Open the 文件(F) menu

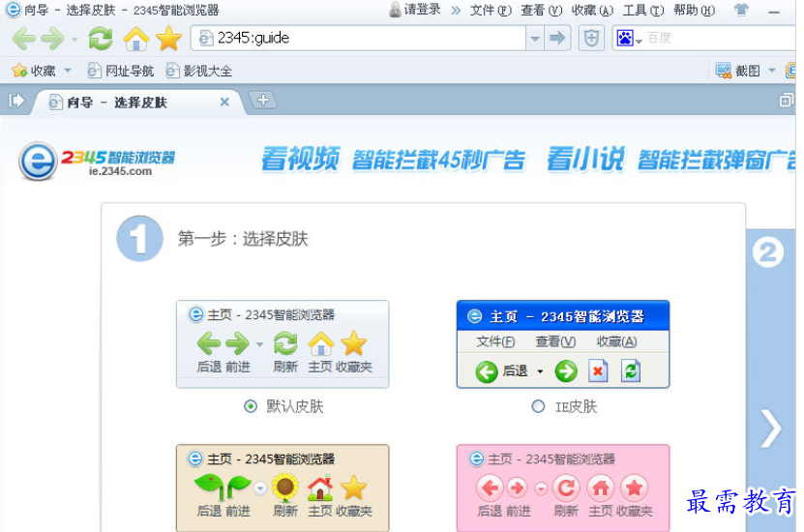pyautogui.click(x=491, y=11)
